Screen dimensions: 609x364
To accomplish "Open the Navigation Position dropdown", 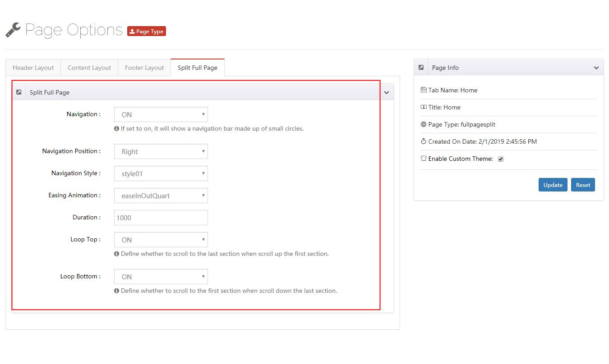I will pos(161,151).
